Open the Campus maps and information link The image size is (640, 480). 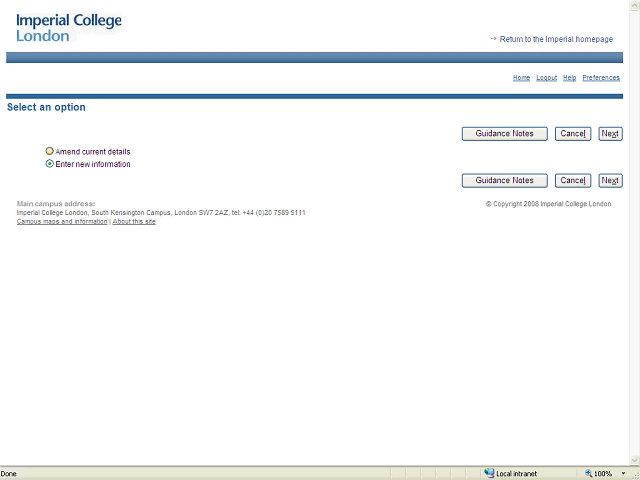point(62,222)
